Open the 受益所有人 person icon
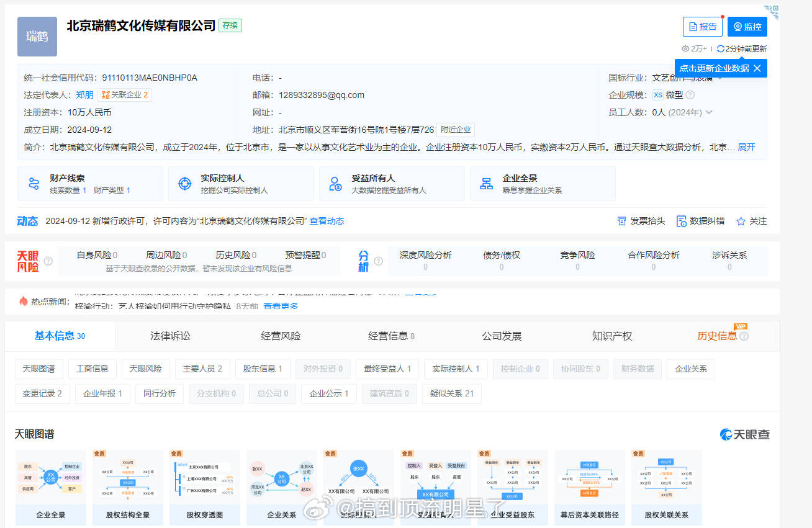 [336, 184]
